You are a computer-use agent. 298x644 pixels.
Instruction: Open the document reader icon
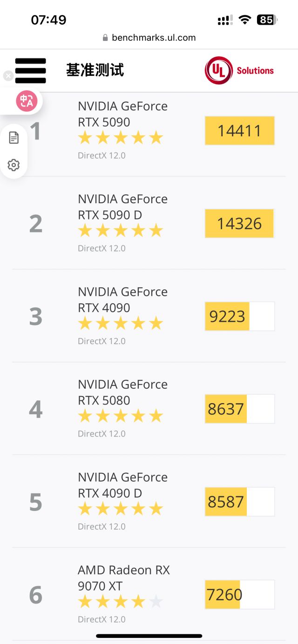pos(14,138)
